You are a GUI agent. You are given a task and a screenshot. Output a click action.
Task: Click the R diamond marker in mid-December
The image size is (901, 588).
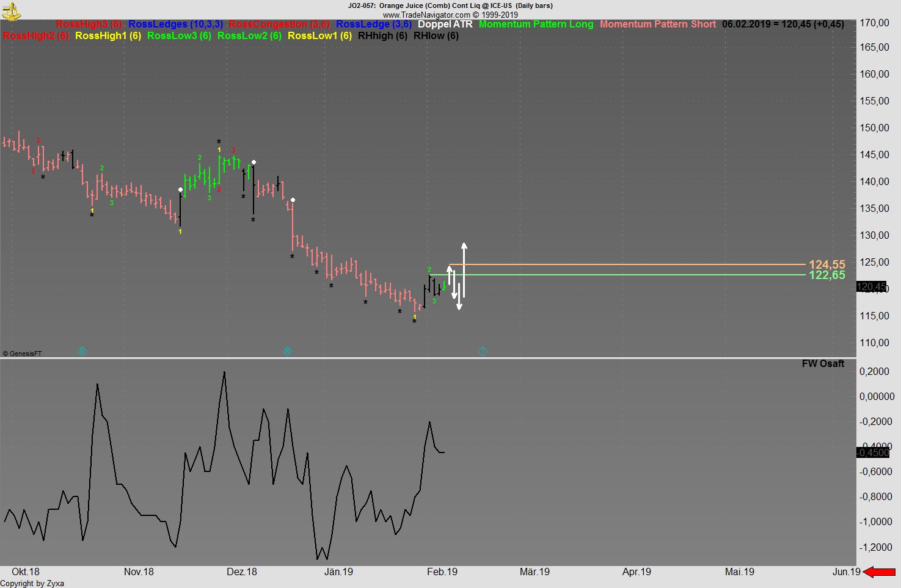coord(287,351)
